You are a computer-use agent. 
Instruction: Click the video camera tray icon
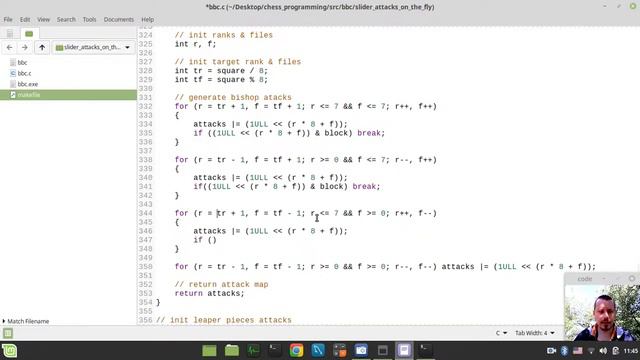[x=551, y=351]
